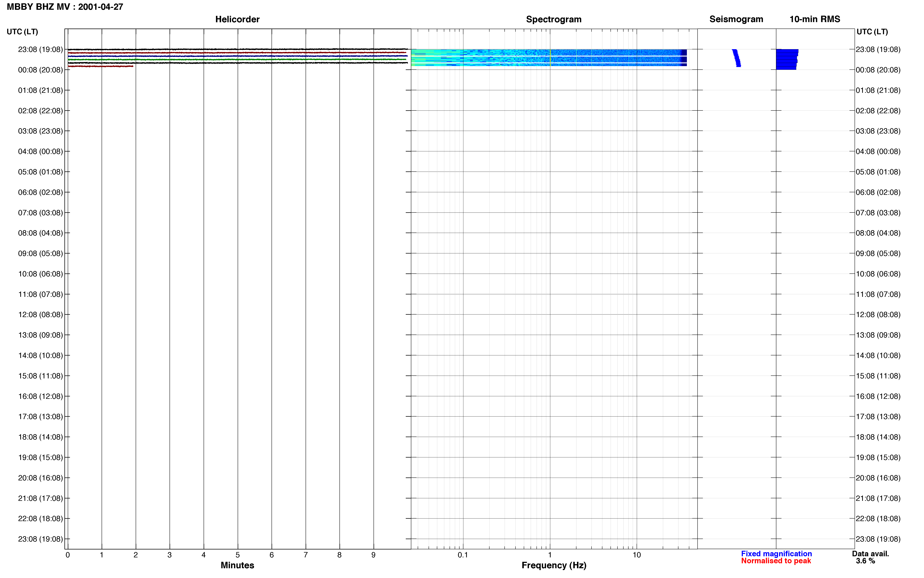Click the minute tick label '5'
Screen dimensions: 924x578
coord(238,555)
